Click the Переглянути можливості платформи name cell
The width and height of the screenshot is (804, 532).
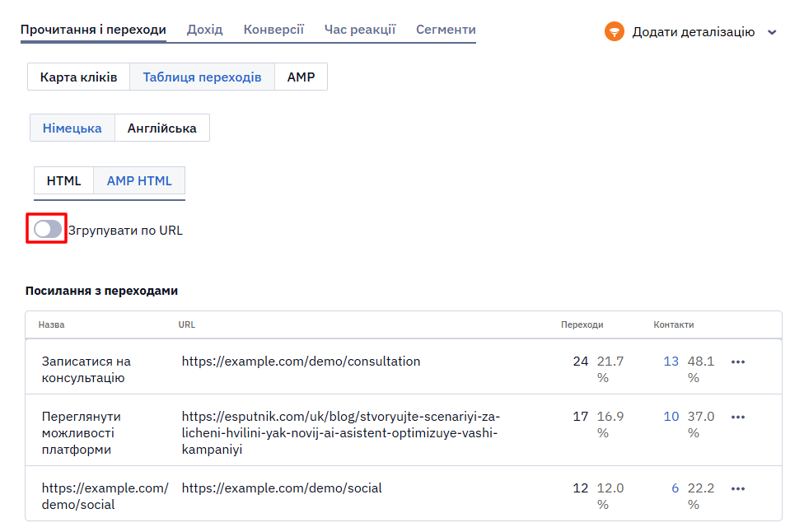coord(81,433)
